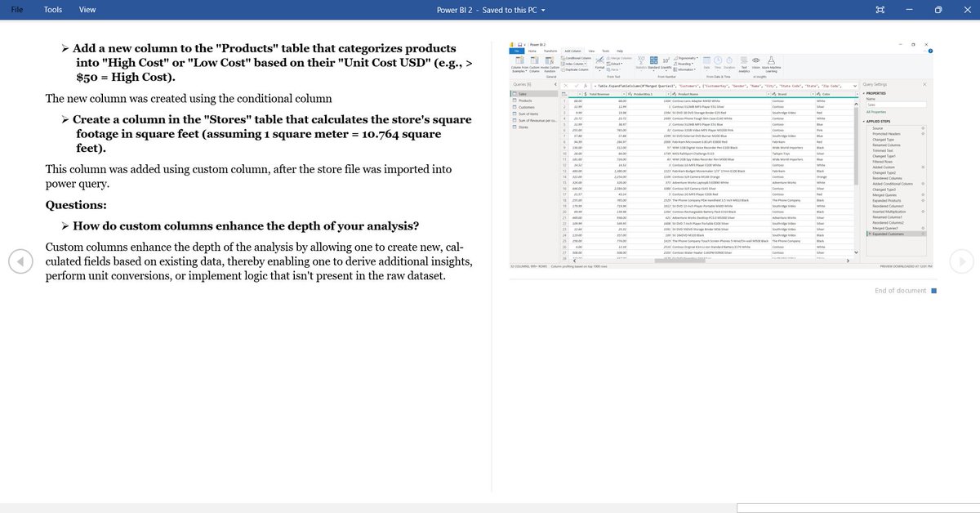The image size is (980, 513).
Task: Click the query Name input field
Action: click(x=898, y=105)
